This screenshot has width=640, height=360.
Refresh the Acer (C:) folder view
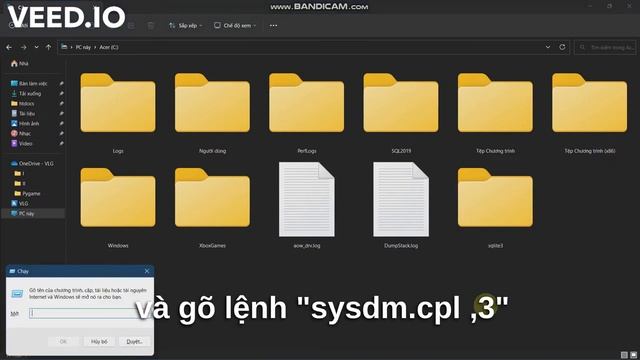(562, 47)
